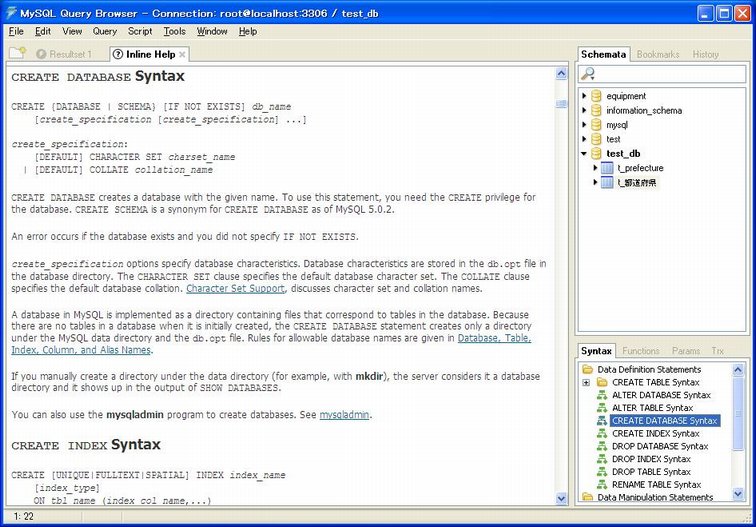Click the t_prefecture table icon
This screenshot has width=756, height=527.
pos(608,168)
